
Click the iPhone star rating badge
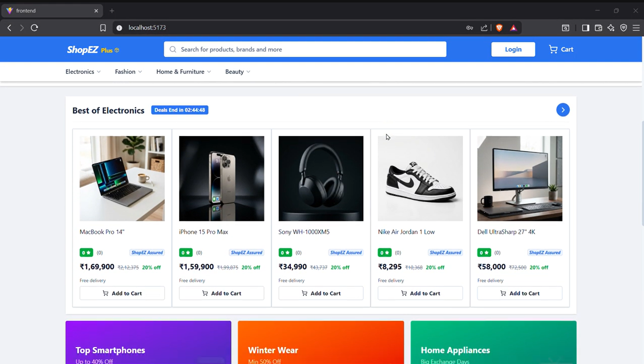[x=186, y=253]
